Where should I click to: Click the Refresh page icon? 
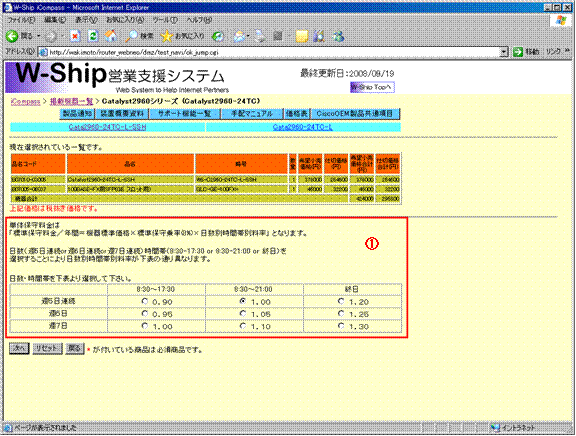coord(93,36)
